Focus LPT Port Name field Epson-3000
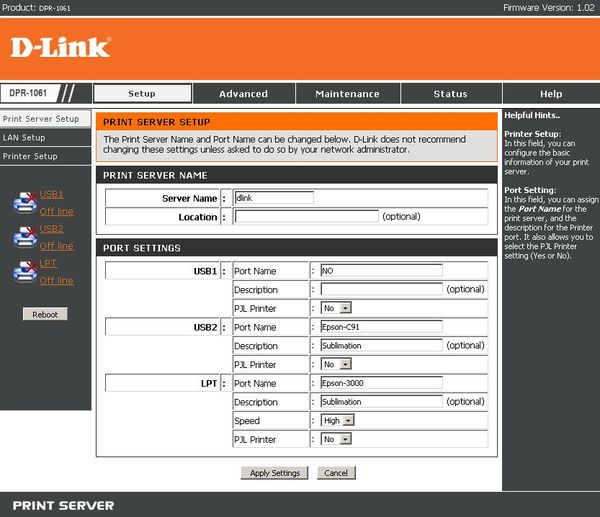Viewport: 600px width, 517px height. coord(382,383)
